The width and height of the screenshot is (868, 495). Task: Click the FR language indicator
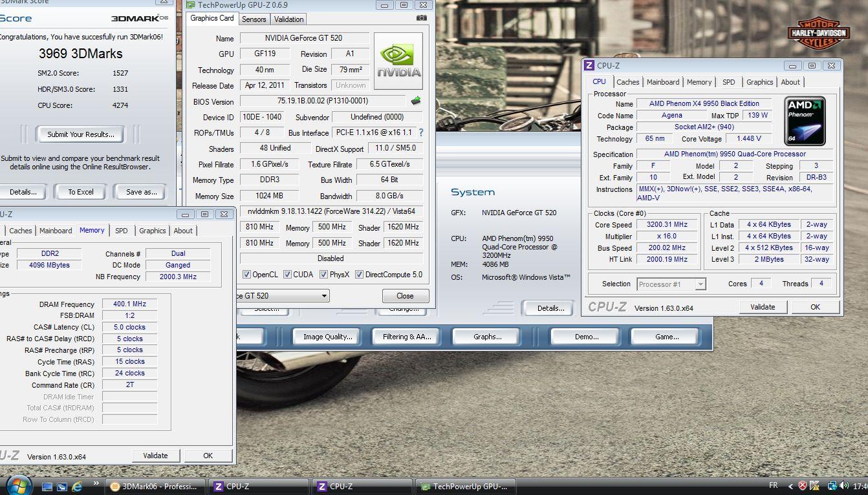tap(774, 486)
